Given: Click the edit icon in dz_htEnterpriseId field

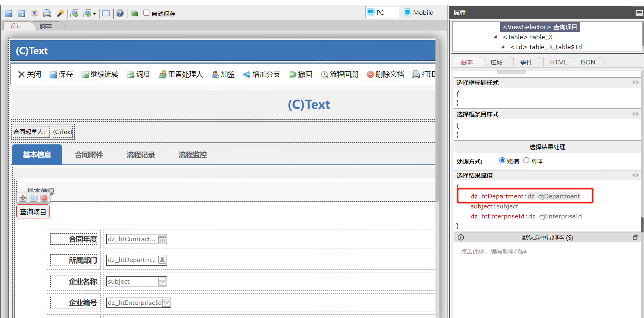Looking at the screenshot, I should [x=166, y=303].
